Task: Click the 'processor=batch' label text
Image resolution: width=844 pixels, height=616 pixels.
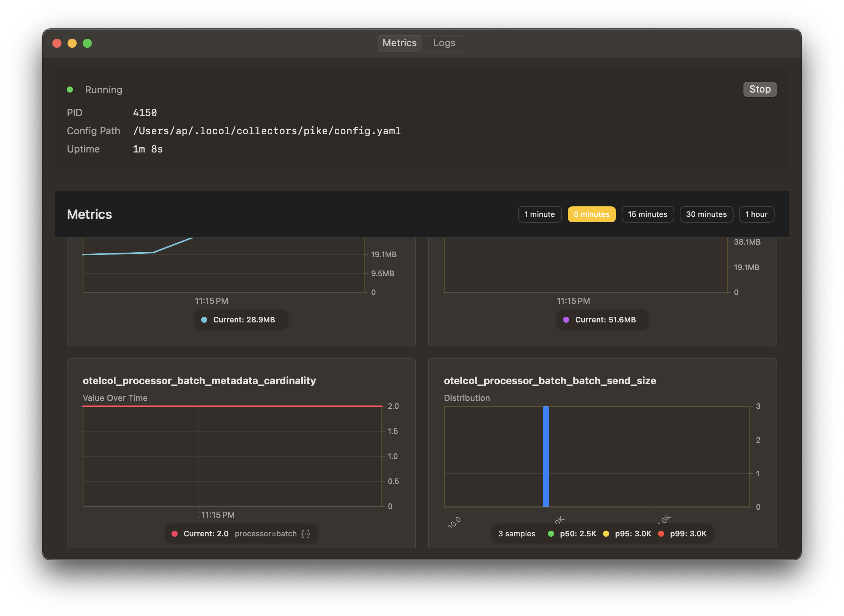Action: tap(266, 534)
